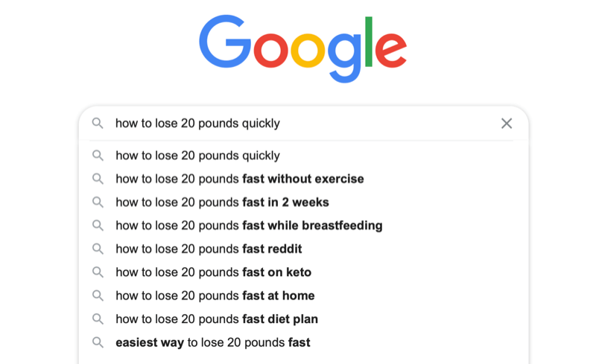596x364 pixels.
Task: Select suggestion 'how to lose 20 pounds quickly'
Action: pyautogui.click(x=303, y=156)
